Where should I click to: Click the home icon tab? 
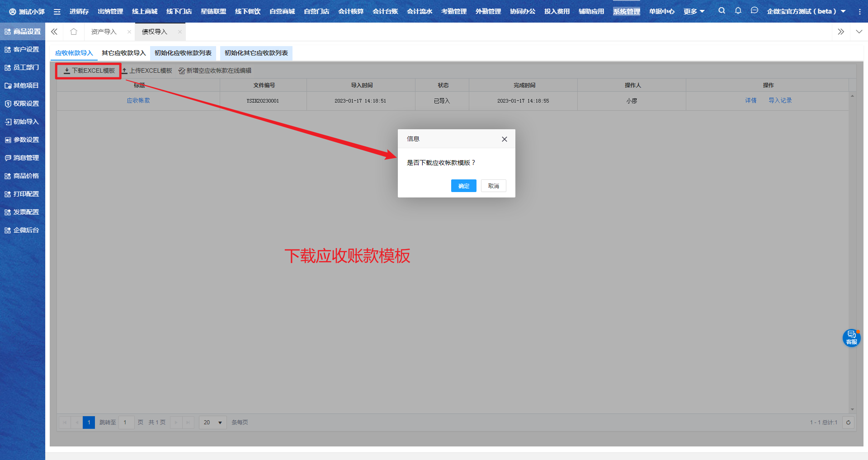coord(74,32)
